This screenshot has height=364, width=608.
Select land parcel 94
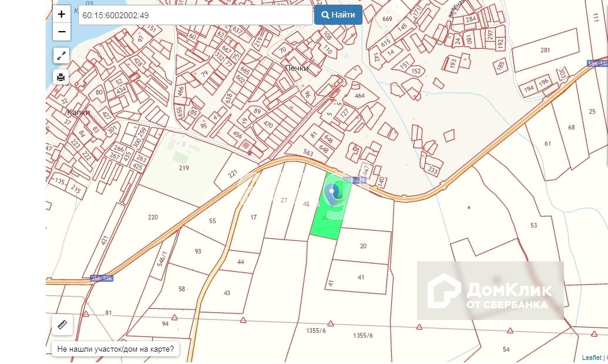pyautogui.click(x=165, y=323)
